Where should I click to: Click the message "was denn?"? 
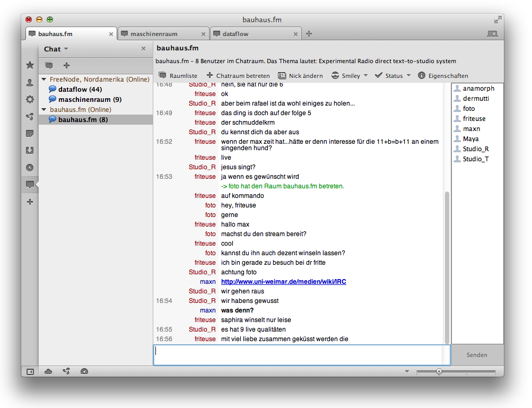click(237, 310)
